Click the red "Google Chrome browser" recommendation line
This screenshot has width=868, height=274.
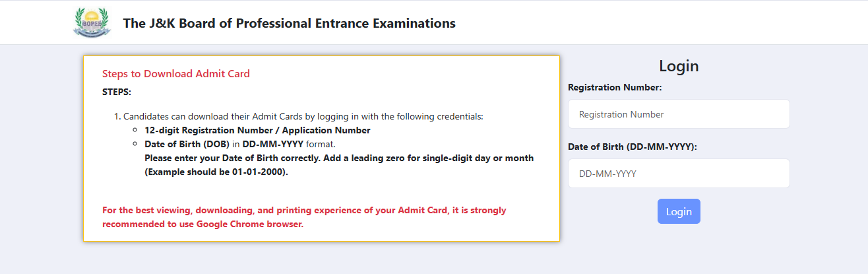(202, 224)
